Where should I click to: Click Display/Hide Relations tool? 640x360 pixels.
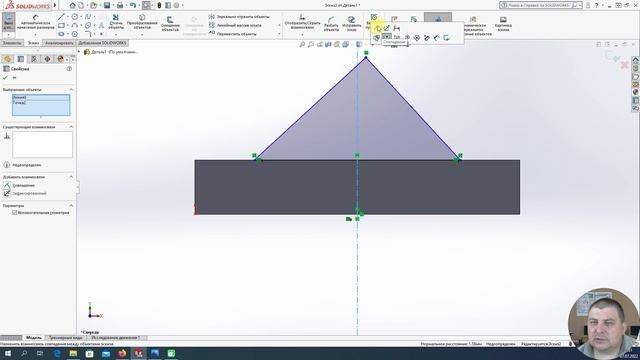pos(302,21)
